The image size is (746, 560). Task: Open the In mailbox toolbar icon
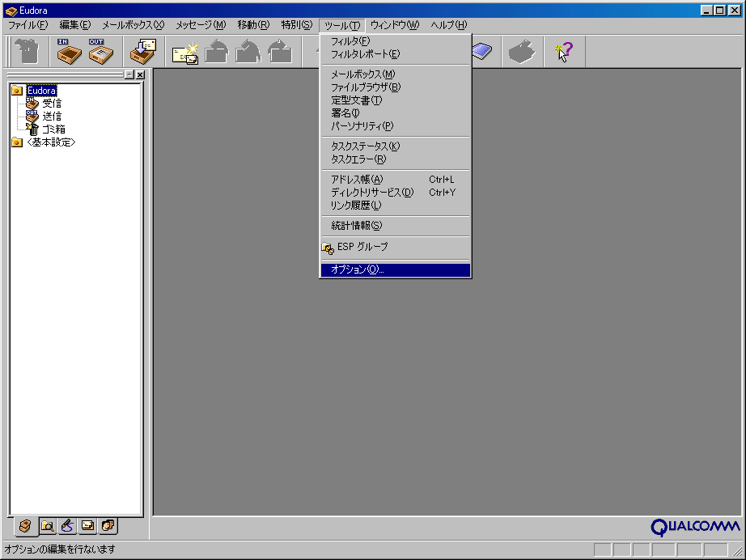(69, 51)
